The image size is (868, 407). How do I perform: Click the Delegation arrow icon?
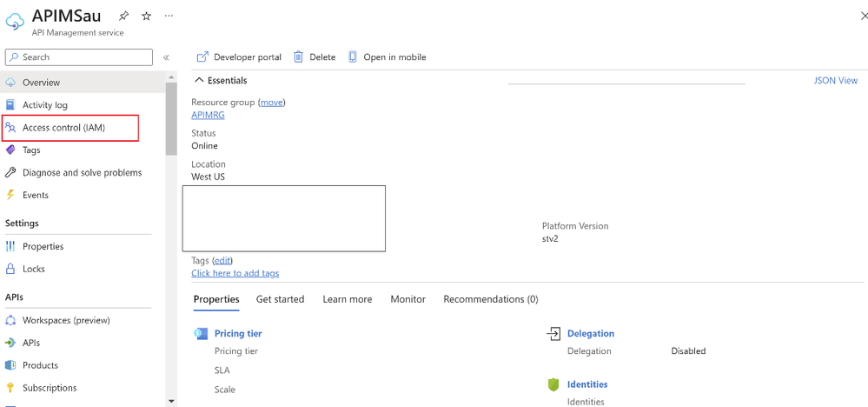[553, 333]
